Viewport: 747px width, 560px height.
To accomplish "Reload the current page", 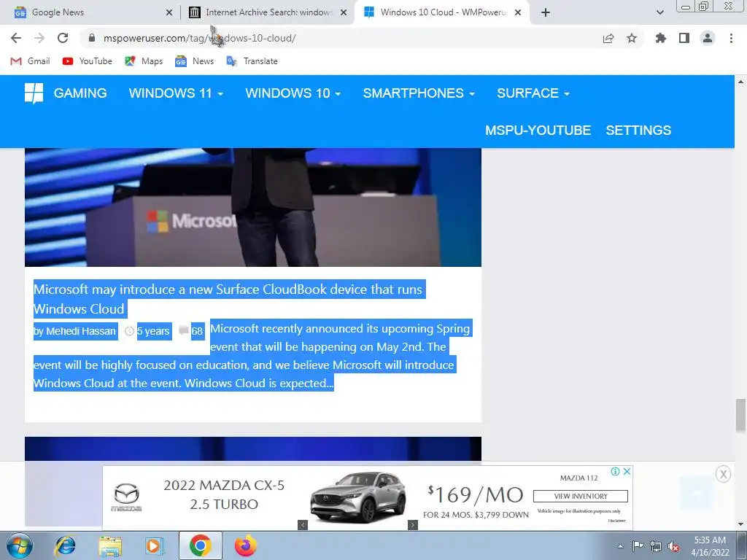I will 63,38.
